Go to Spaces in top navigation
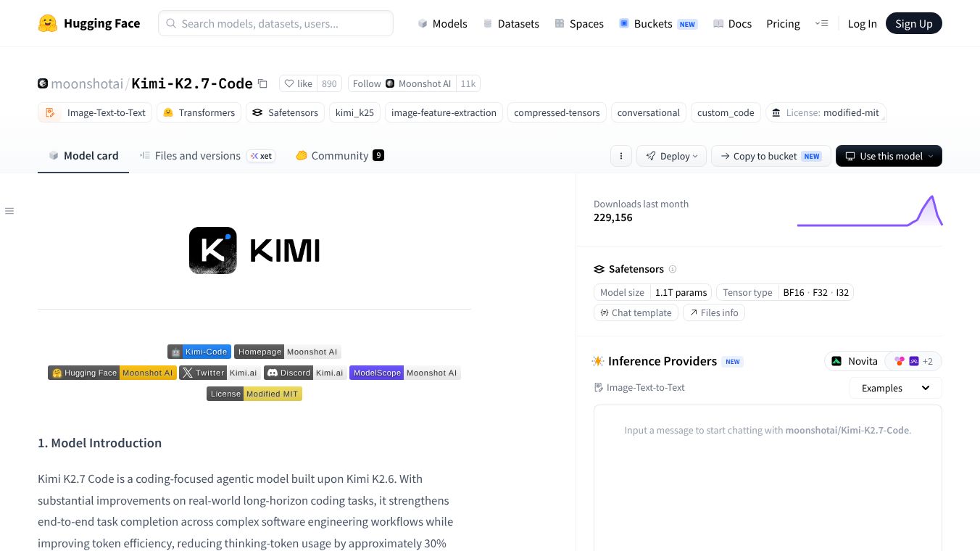980x551 pixels. click(579, 24)
